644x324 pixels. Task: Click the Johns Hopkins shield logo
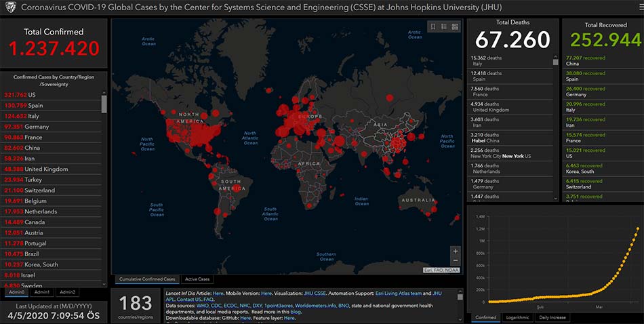coord(10,7)
